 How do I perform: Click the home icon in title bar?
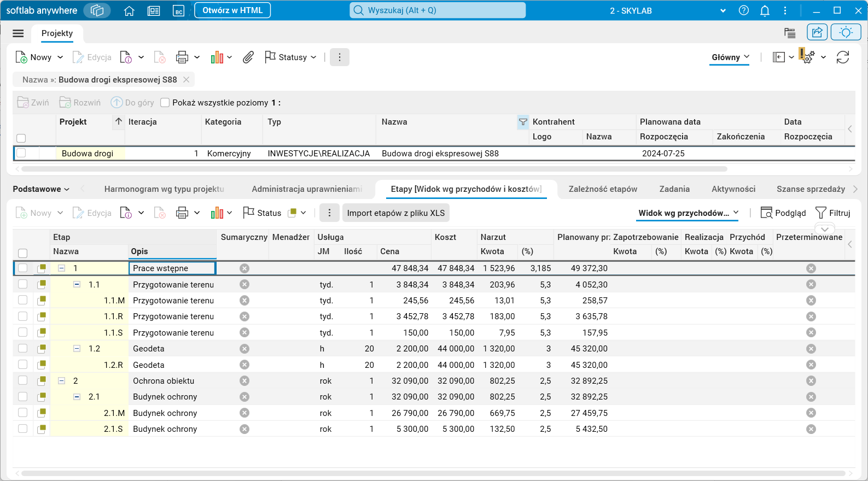click(129, 11)
